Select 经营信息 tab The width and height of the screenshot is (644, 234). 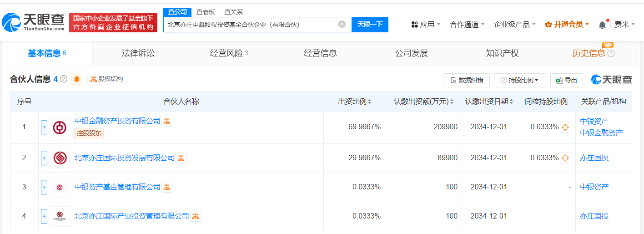pos(320,53)
